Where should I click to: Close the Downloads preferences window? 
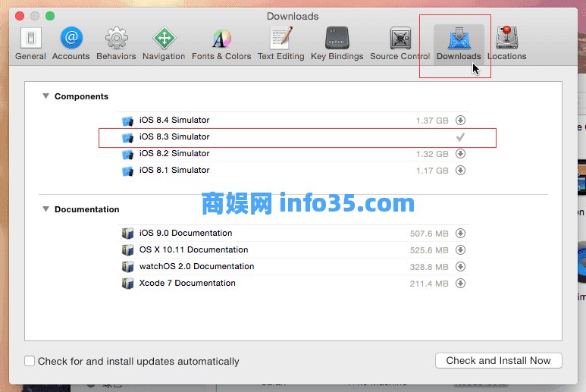20,16
